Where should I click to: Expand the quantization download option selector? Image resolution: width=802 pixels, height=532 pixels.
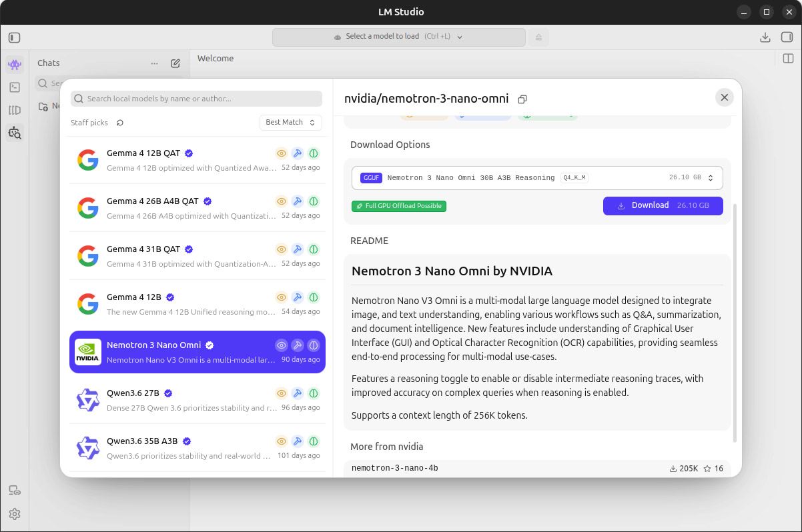click(537, 178)
